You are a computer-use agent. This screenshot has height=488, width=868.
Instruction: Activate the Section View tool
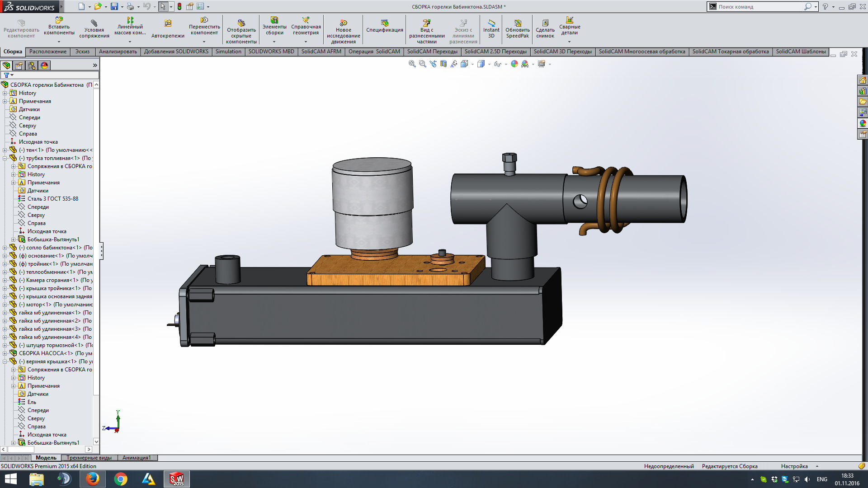(443, 64)
